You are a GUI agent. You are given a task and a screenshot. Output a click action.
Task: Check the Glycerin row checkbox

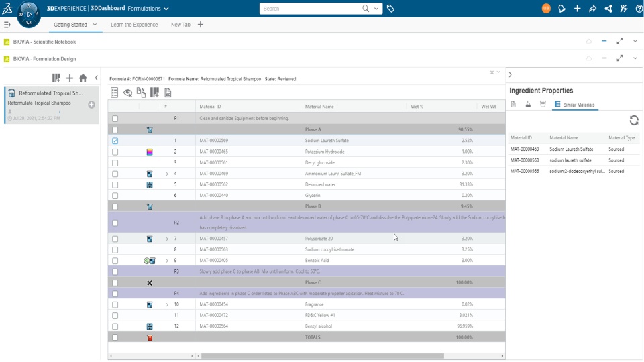pyautogui.click(x=115, y=196)
